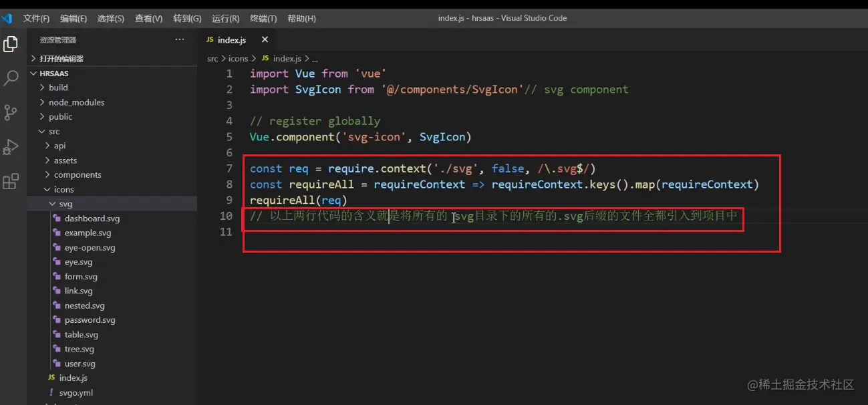Click the '// register globally' comment
The width and height of the screenshot is (868, 405).
[x=315, y=121]
